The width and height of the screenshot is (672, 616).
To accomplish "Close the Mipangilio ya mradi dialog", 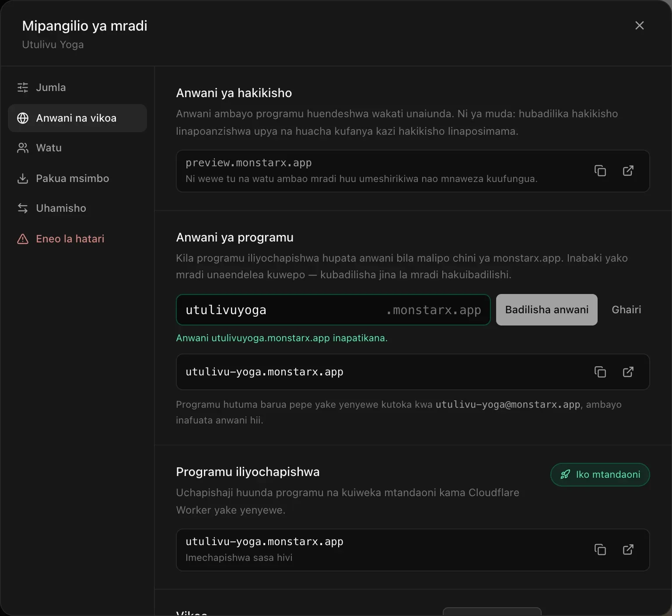I will pyautogui.click(x=640, y=25).
